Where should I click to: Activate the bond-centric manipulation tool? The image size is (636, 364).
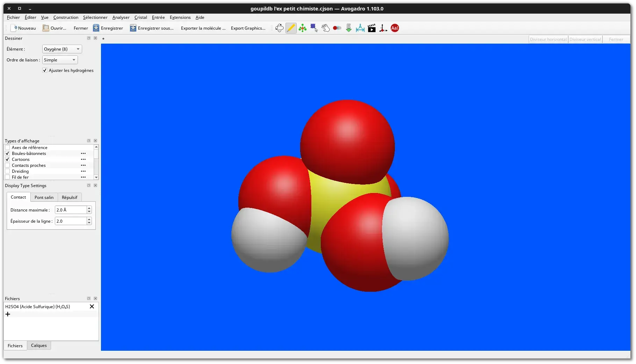pyautogui.click(x=337, y=28)
